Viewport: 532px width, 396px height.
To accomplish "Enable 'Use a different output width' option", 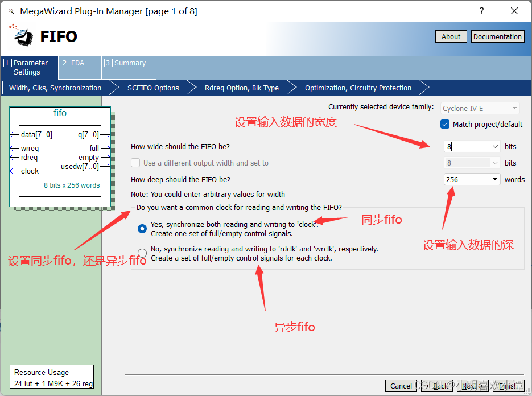I will (x=135, y=163).
